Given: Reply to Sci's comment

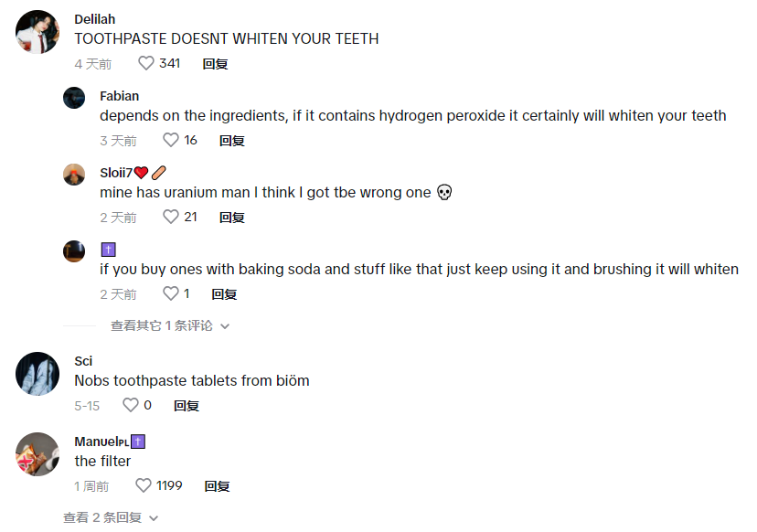Looking at the screenshot, I should click(x=187, y=406).
